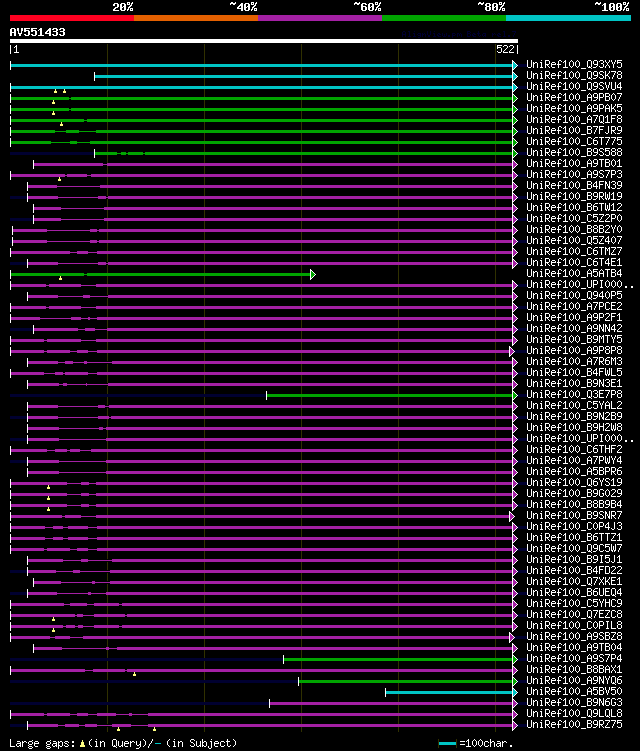The image size is (640, 751).
Task: Click the UniRef100_B9I5J1 label
Action: pos(574,560)
